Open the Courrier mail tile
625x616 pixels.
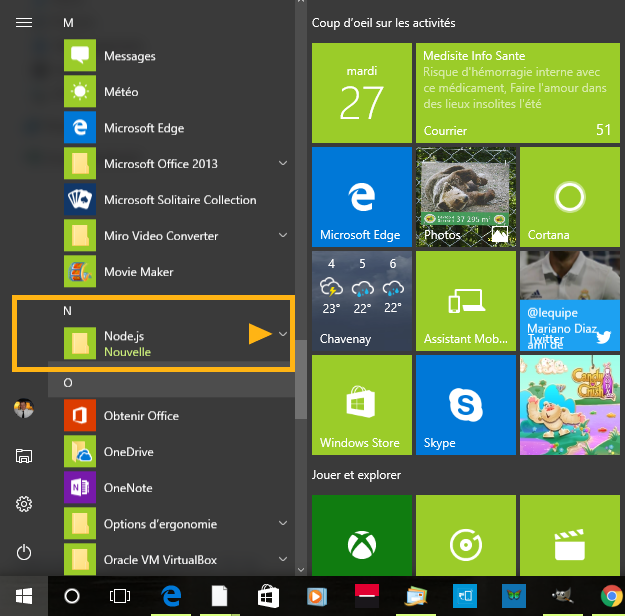518,92
